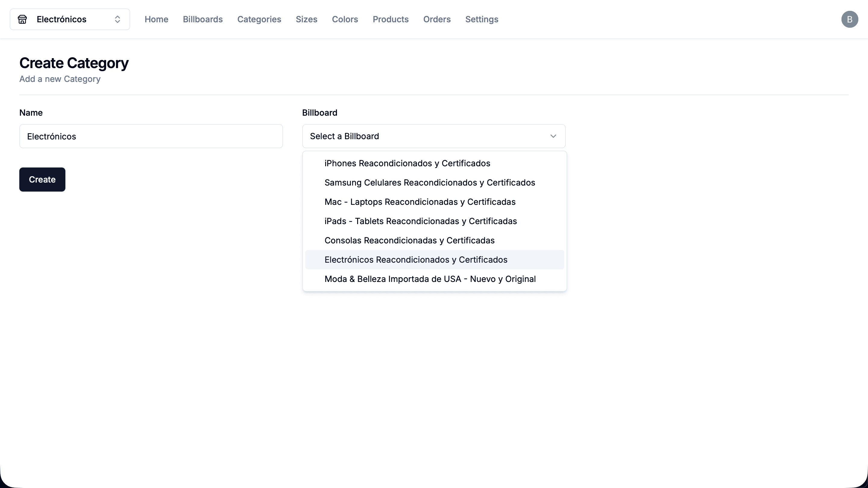The height and width of the screenshot is (488, 868).
Task: Focus the Name input field
Action: tap(151, 136)
